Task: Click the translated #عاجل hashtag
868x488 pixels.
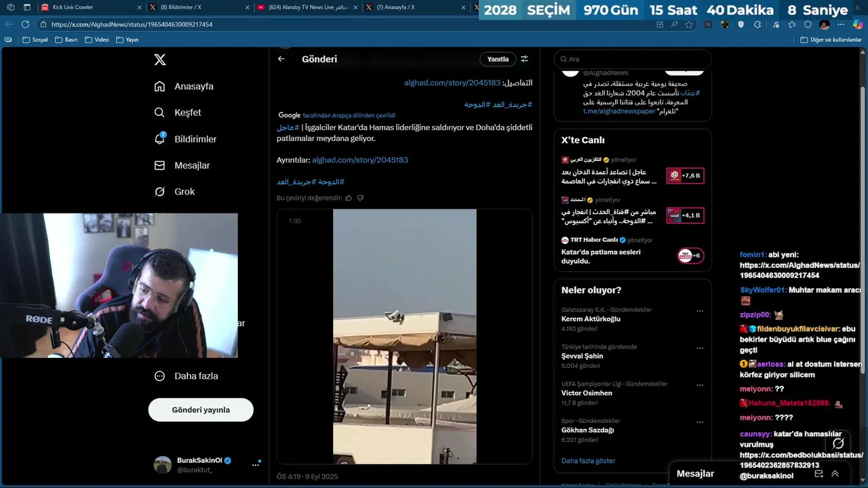Action: click(288, 127)
